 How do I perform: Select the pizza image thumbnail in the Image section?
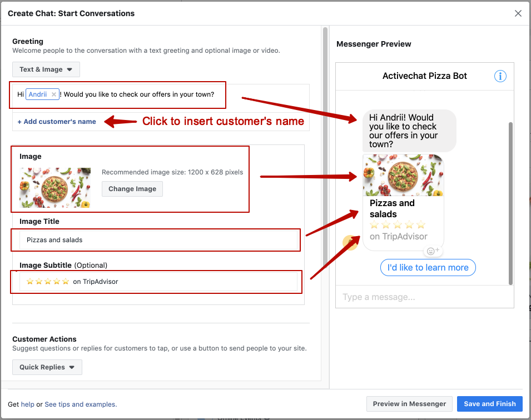point(55,187)
